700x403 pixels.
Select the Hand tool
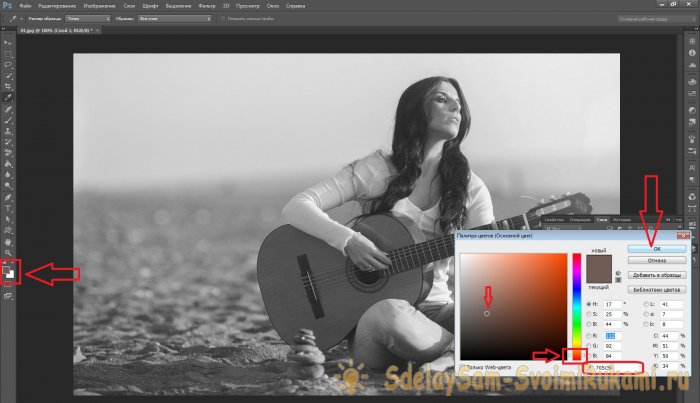tap(8, 242)
